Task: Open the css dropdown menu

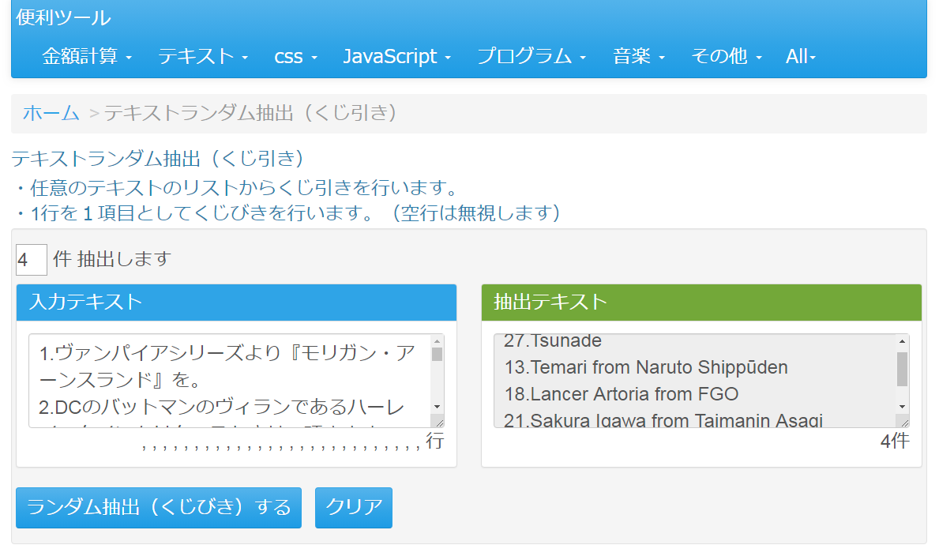Action: click(x=295, y=56)
